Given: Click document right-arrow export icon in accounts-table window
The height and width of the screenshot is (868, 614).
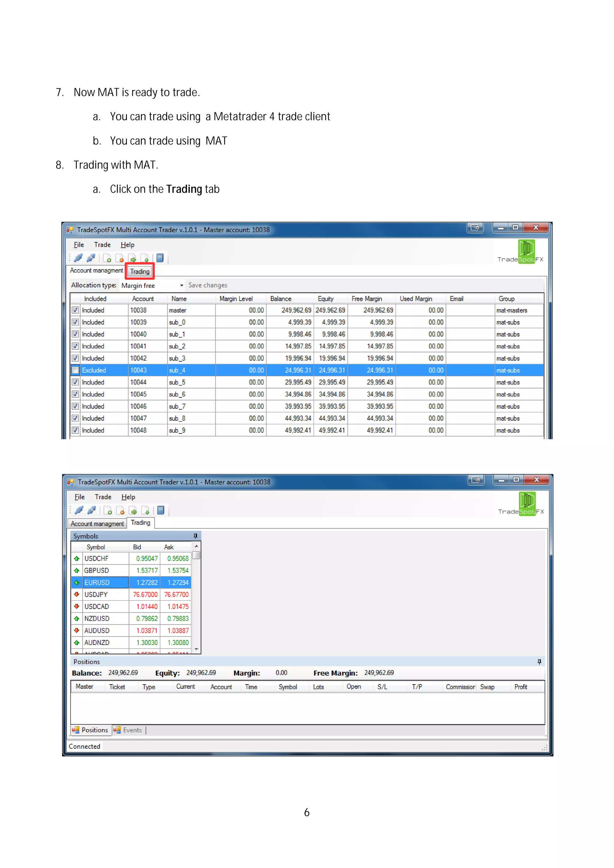Looking at the screenshot, I should (x=132, y=258).
